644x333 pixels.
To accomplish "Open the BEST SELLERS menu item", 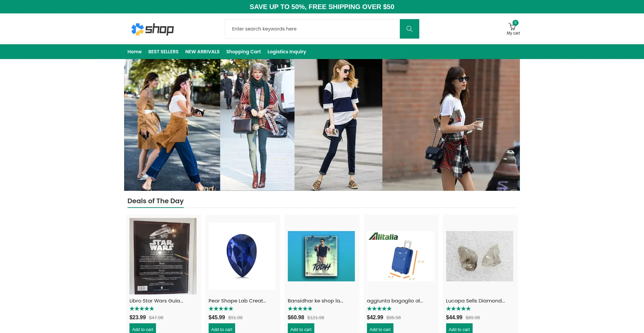I will (163, 52).
